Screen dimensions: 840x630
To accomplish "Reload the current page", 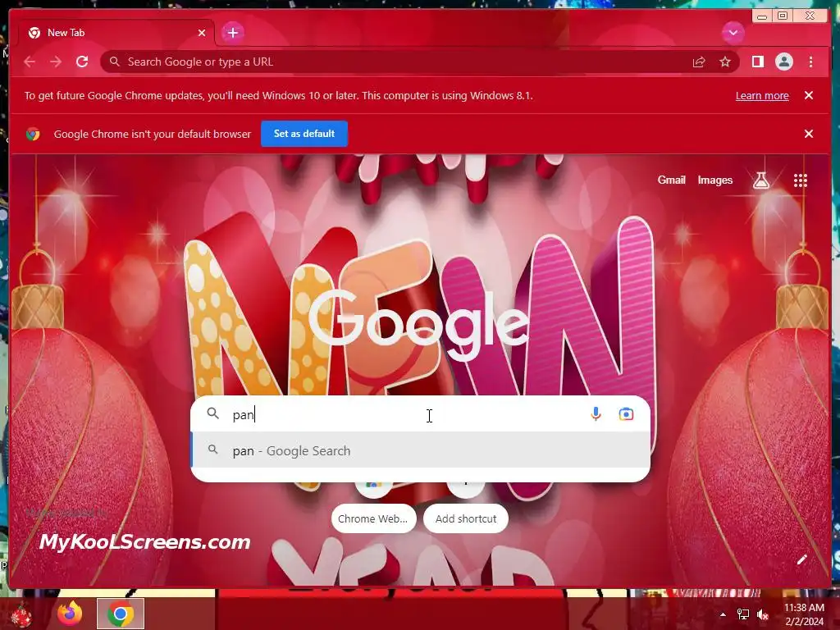I will [82, 62].
